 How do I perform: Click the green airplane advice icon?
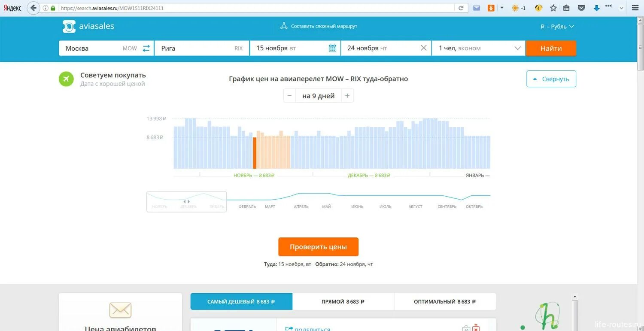pyautogui.click(x=66, y=79)
